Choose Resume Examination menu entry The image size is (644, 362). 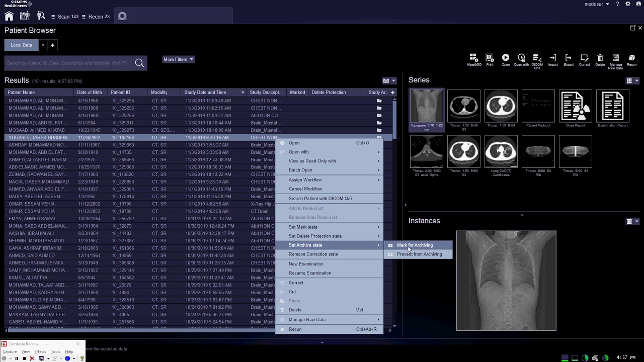point(330,273)
